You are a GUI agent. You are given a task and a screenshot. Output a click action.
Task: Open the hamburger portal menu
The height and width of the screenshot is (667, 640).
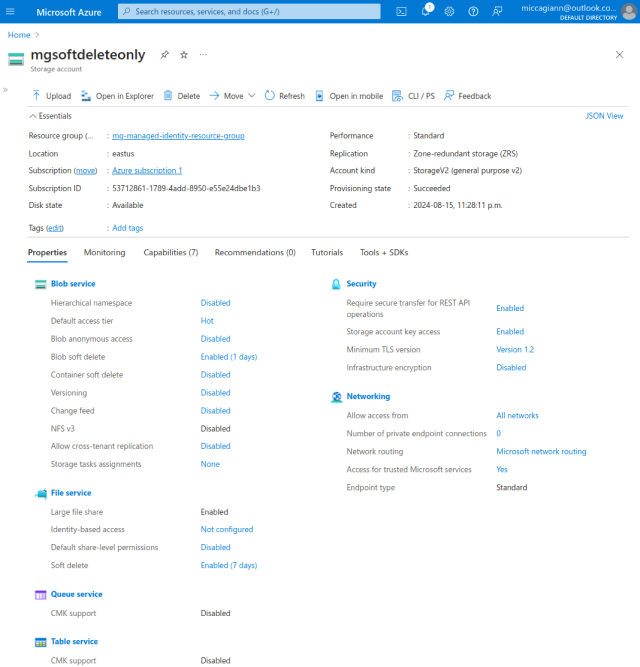[x=10, y=11]
